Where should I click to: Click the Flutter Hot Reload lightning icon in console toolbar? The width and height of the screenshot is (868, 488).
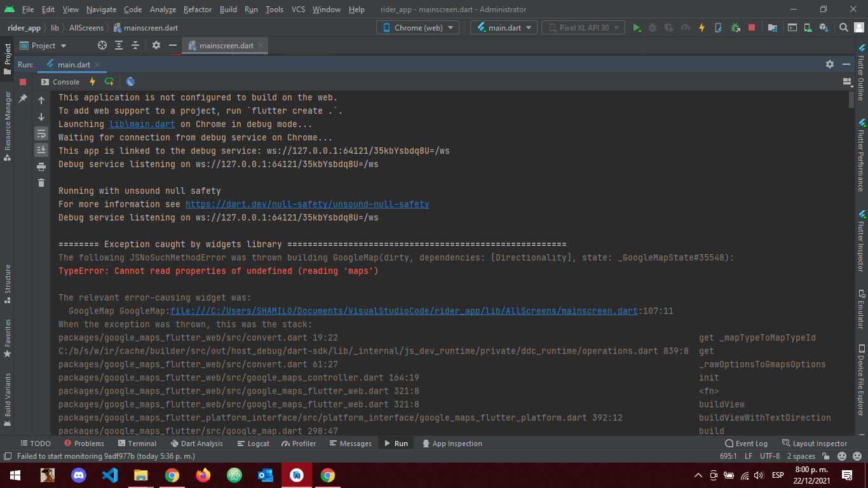[92, 81]
